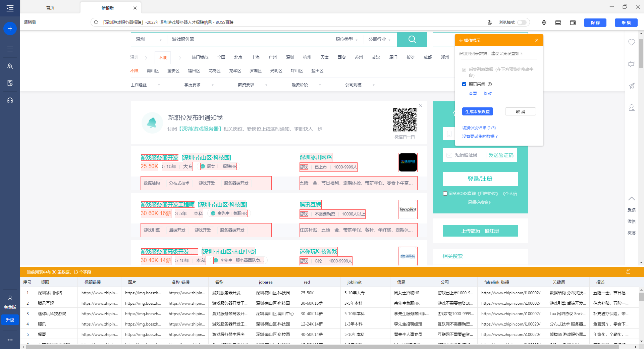
Task: Open page source icon in address bar
Action: (489, 22)
